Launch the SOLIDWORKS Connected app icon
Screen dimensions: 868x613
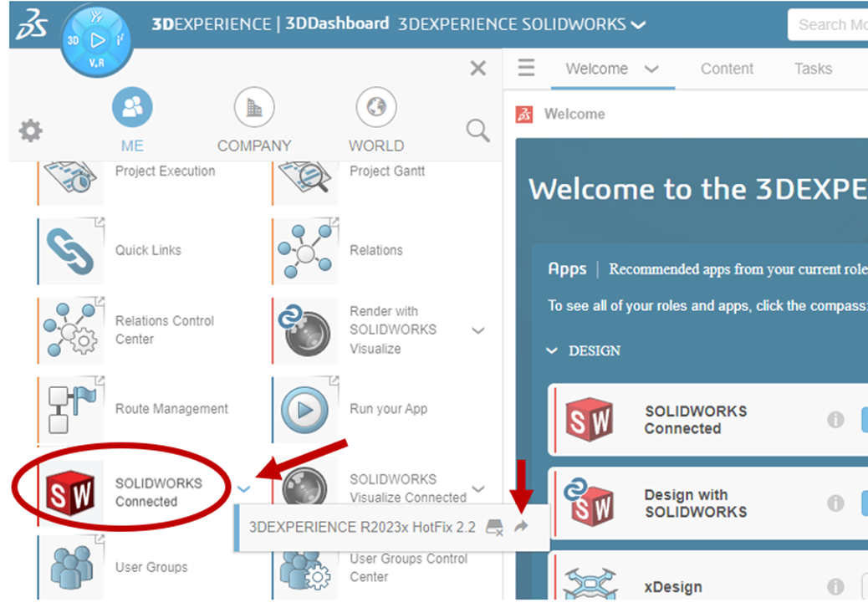click(x=71, y=488)
